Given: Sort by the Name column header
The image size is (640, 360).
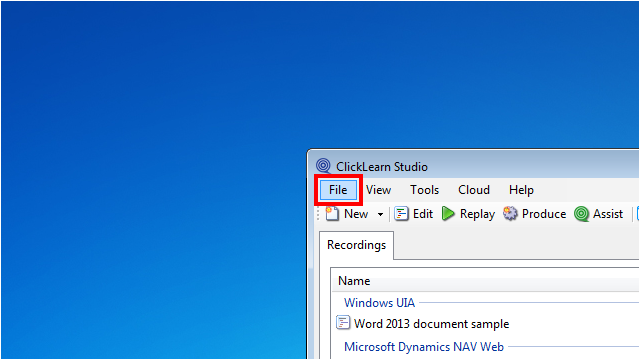Looking at the screenshot, I should [x=486, y=281].
